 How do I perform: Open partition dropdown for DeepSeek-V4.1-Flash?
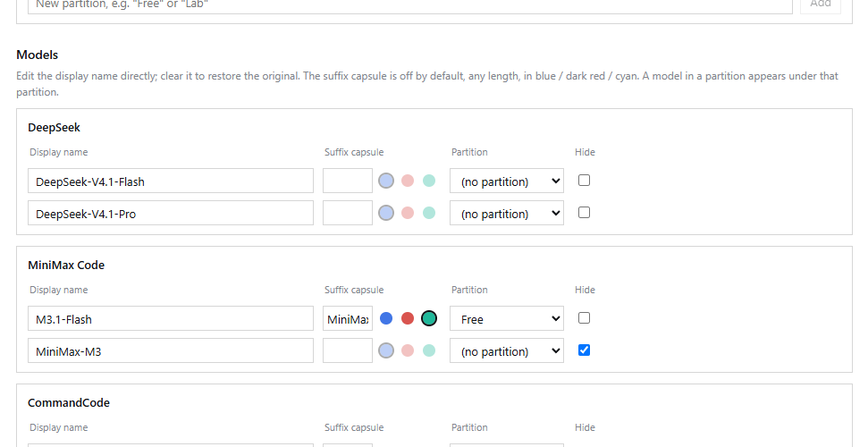[507, 181]
